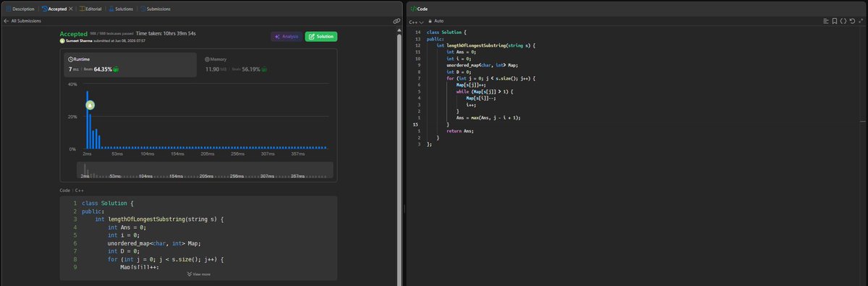Open the Solutions tab

tap(120, 9)
